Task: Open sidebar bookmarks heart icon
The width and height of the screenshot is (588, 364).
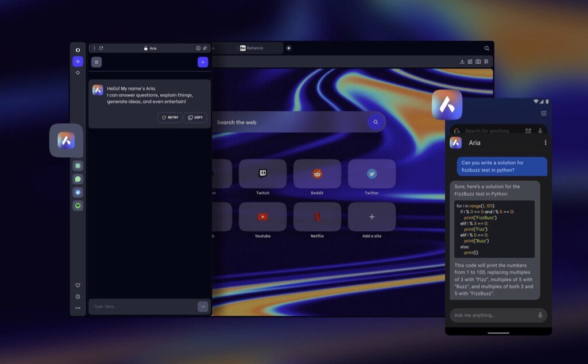Action: (78, 285)
